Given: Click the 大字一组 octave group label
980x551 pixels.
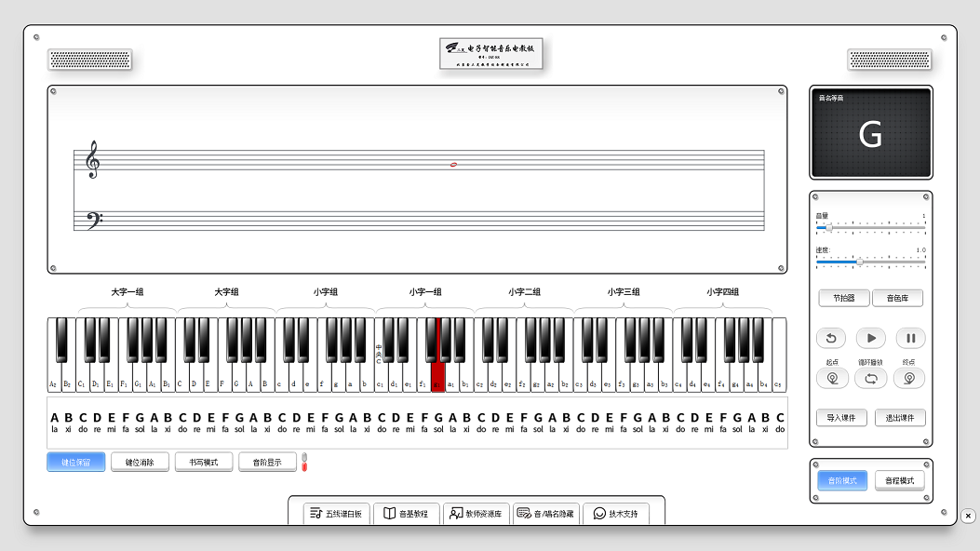Looking at the screenshot, I should tap(128, 291).
